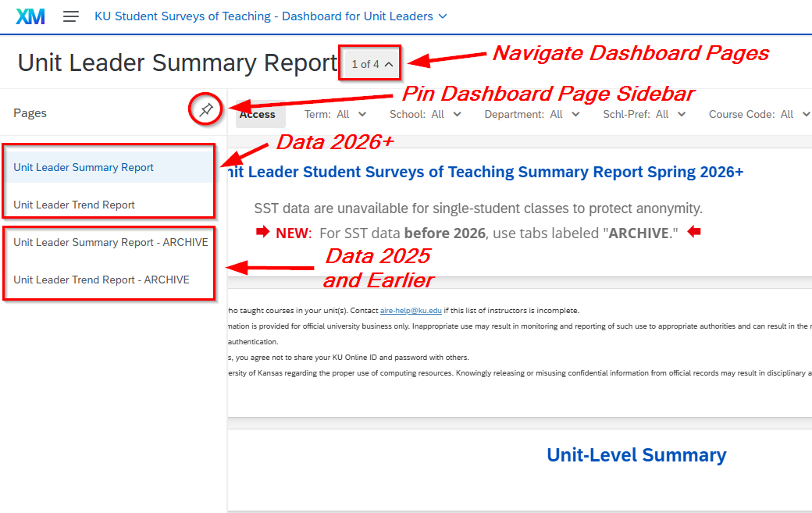Open the hamburger navigation menu
Screen dimensions: 812x513
[x=71, y=16]
